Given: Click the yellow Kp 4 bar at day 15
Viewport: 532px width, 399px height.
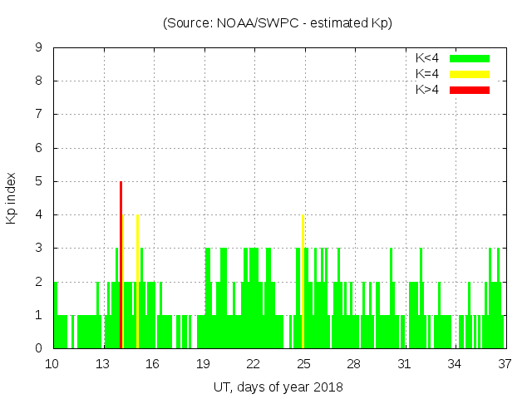Looking at the screenshot, I should click(137, 281).
